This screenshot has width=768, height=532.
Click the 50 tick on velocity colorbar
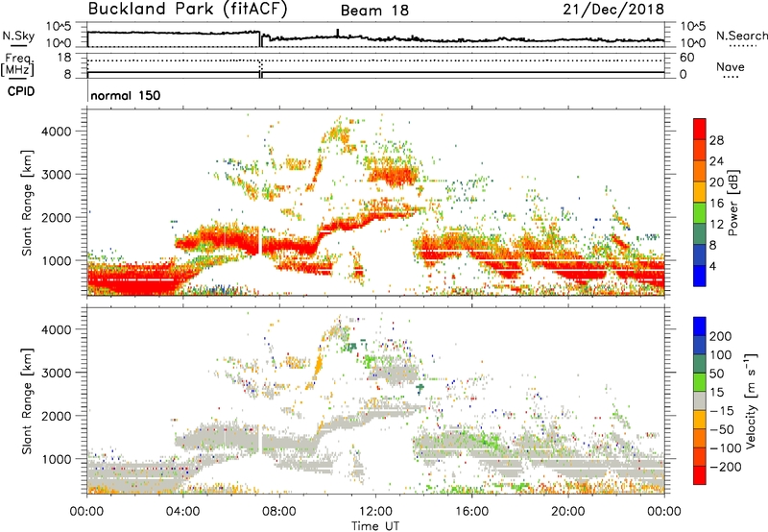tap(716, 374)
